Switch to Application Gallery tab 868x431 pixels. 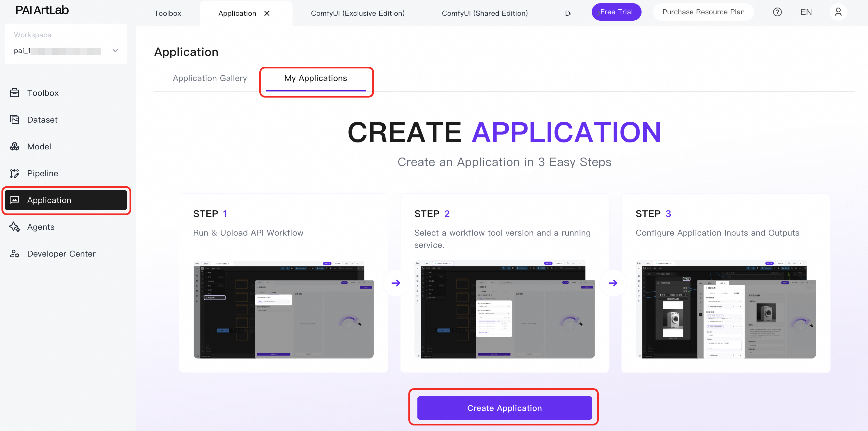tap(210, 78)
